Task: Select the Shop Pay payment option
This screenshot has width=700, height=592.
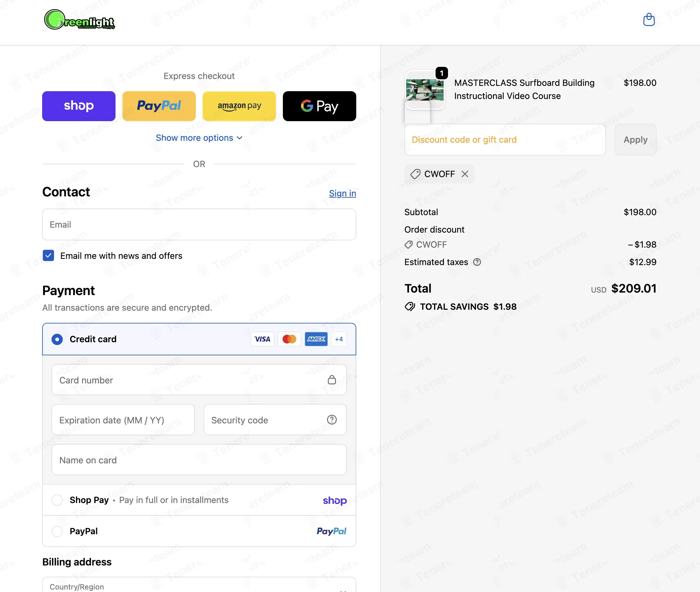Action: 57,500
